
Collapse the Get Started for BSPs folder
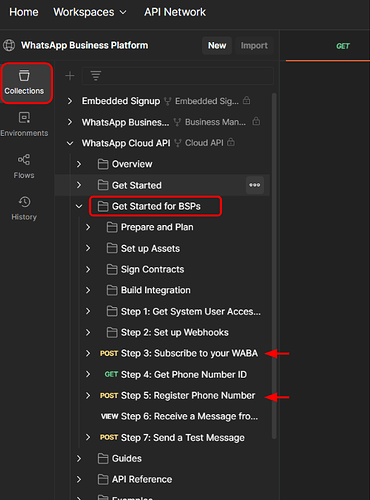click(x=79, y=206)
